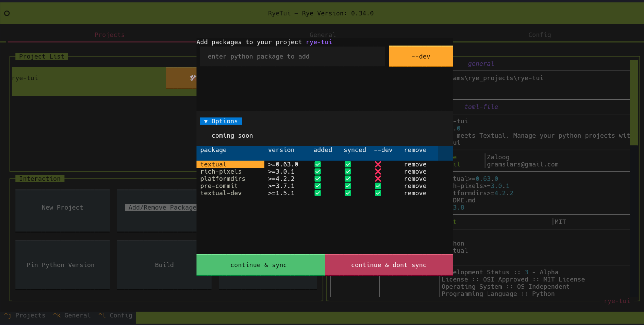This screenshot has width=644, height=325.
Task: Click version >=0.63.0 cell
Action: 283,164
